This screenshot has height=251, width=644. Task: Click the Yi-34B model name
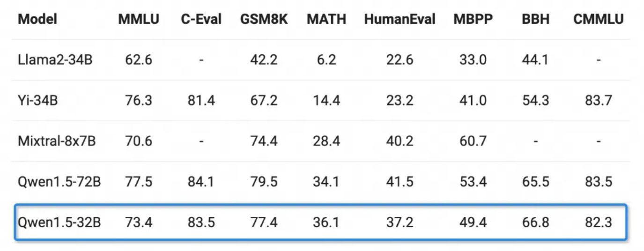click(x=37, y=100)
